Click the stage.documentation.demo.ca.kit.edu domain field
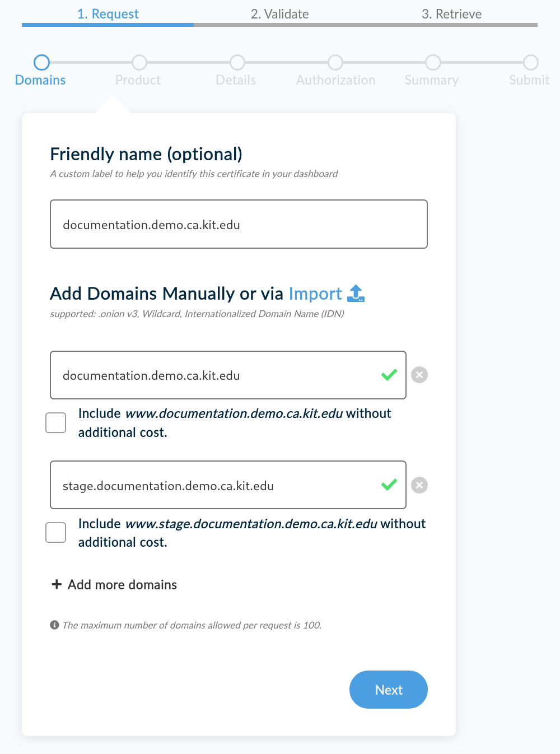This screenshot has width=560, height=754. tap(218, 485)
